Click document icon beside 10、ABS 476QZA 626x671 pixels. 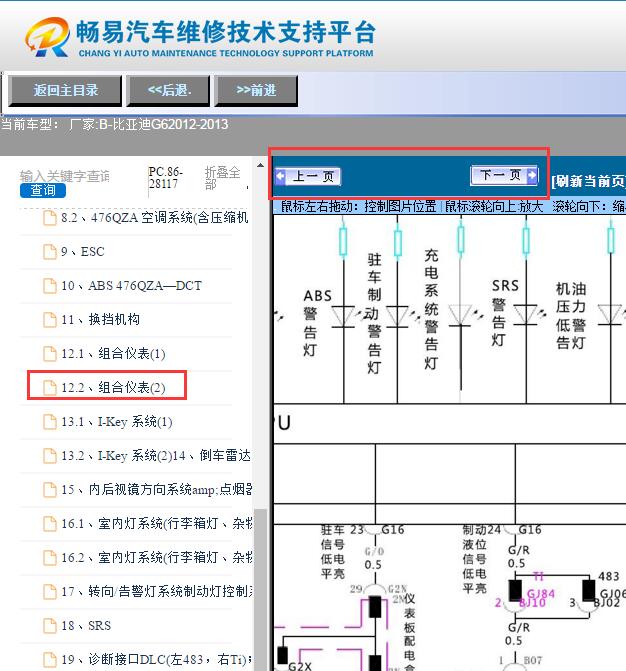point(50,285)
